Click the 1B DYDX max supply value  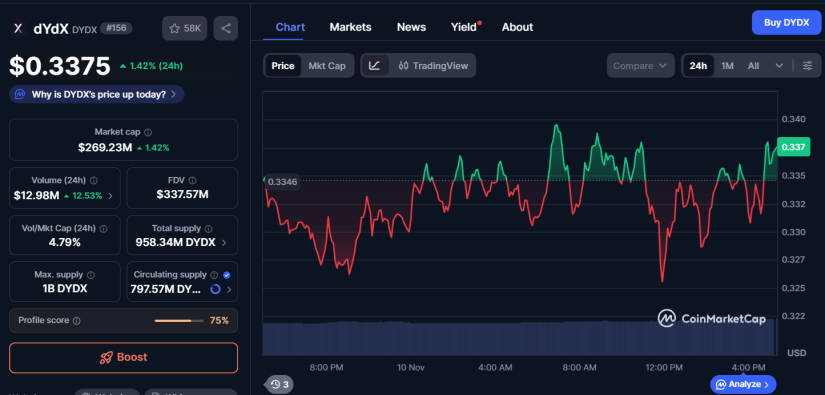point(65,289)
